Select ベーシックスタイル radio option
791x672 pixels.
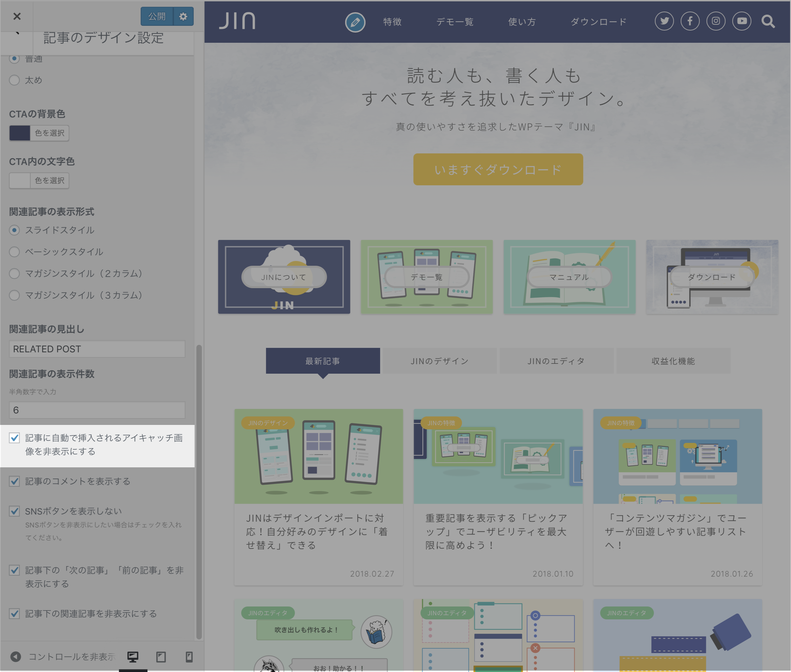15,252
